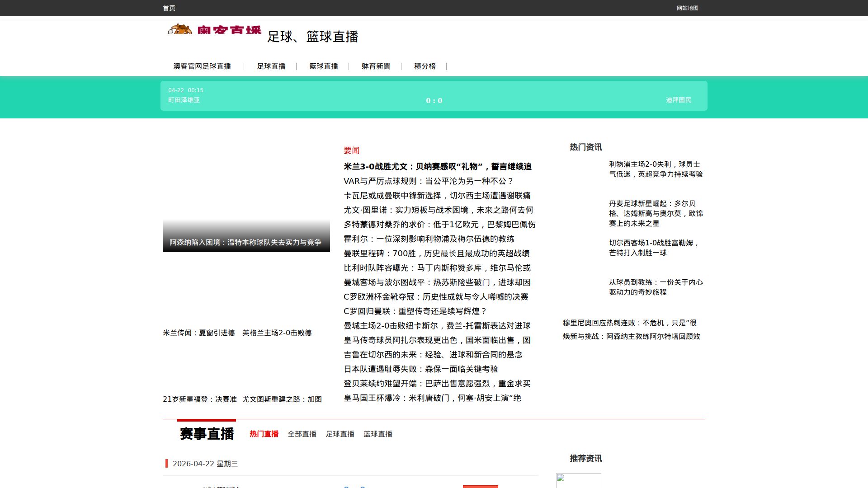Select 篮球直播 tab under 赛事直播
The image size is (868, 488).
pos(378,434)
